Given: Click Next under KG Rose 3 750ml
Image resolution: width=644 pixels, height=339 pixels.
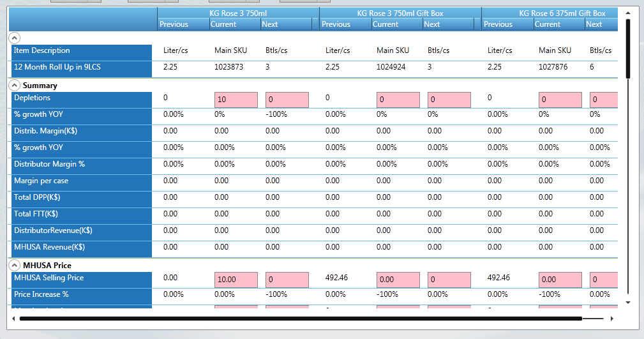Looking at the screenshot, I should click(x=287, y=24).
